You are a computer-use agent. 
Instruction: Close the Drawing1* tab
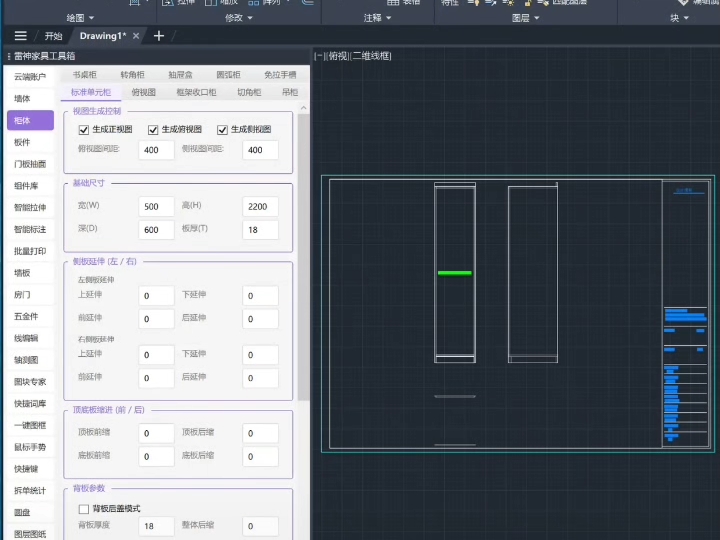(x=136, y=36)
